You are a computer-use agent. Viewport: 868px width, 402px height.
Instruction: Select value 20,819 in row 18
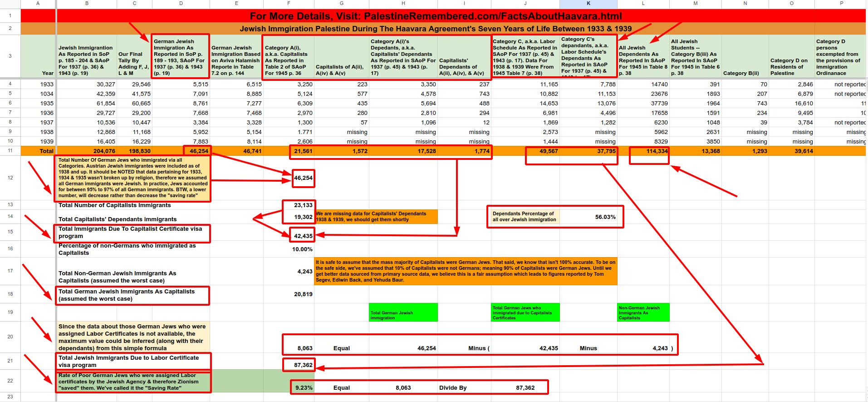289,294
